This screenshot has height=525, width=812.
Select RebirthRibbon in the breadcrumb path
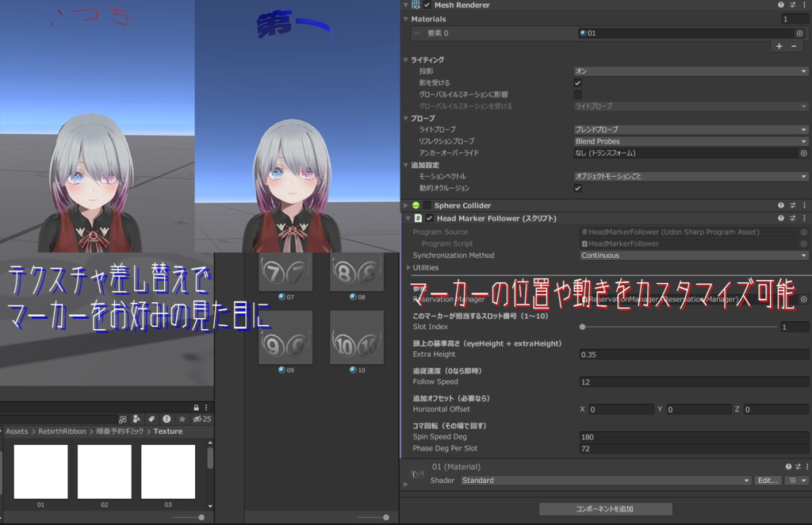(62, 431)
